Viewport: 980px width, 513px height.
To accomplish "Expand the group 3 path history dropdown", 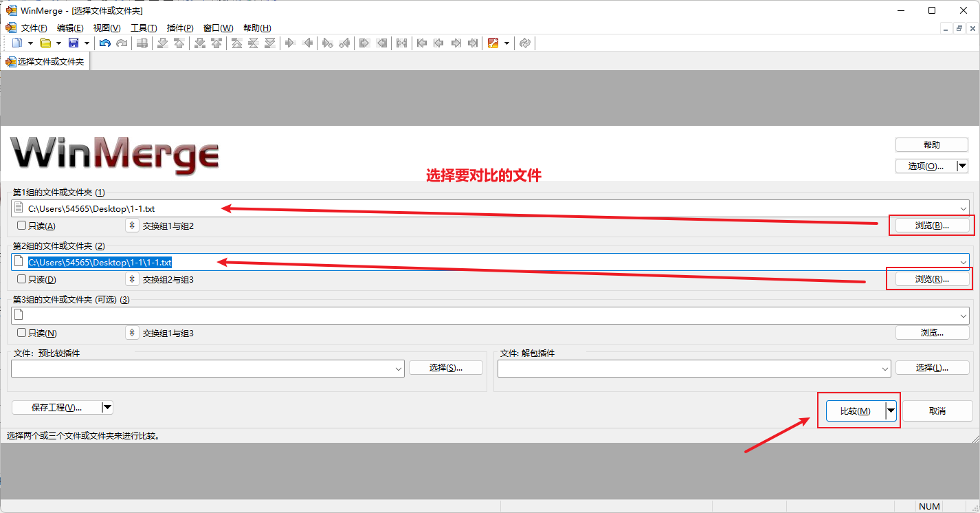I will pyautogui.click(x=964, y=315).
